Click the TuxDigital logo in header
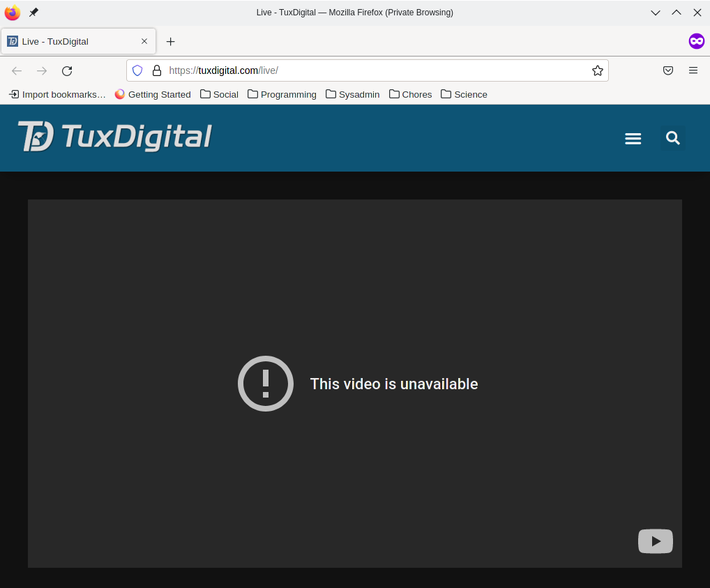Screen dimensions: 710x588 tap(115, 137)
